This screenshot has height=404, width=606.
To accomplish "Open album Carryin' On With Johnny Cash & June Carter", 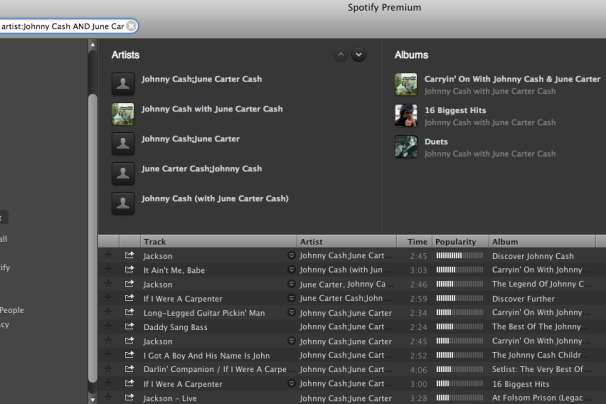I will click(512, 79).
